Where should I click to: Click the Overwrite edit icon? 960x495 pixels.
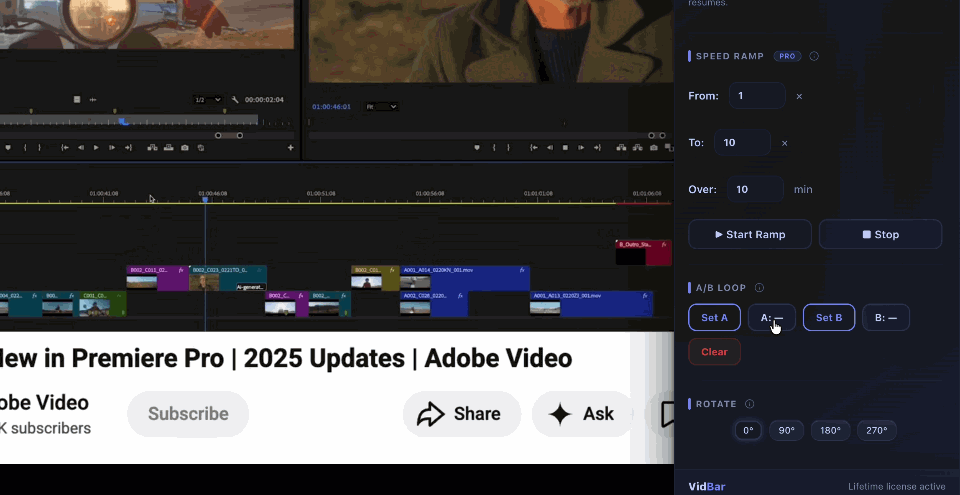pyautogui.click(x=168, y=148)
